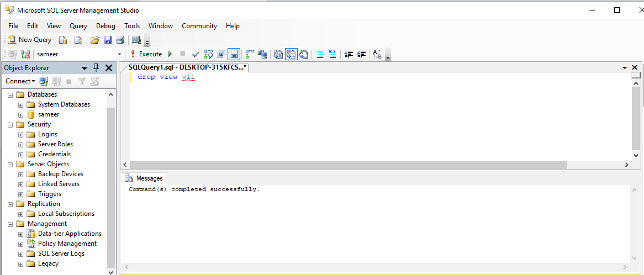Switch output to Results to Grid
Viewport: 644px width, 275px height.
click(x=291, y=54)
